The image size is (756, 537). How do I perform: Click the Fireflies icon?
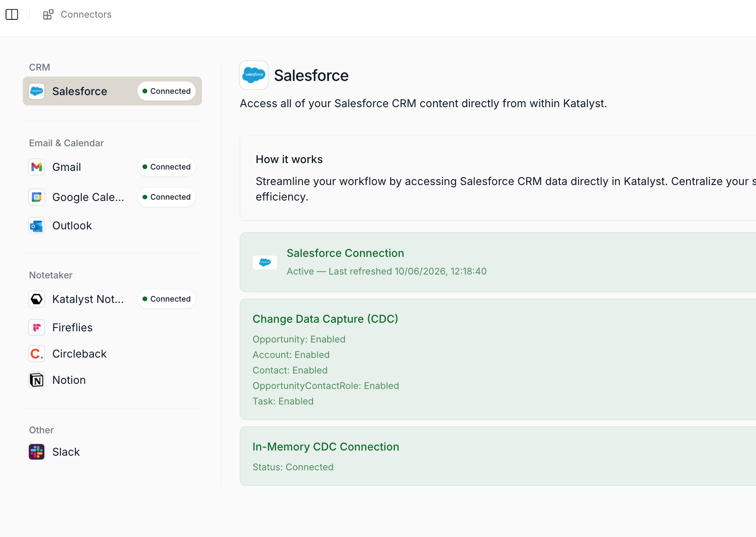(37, 327)
